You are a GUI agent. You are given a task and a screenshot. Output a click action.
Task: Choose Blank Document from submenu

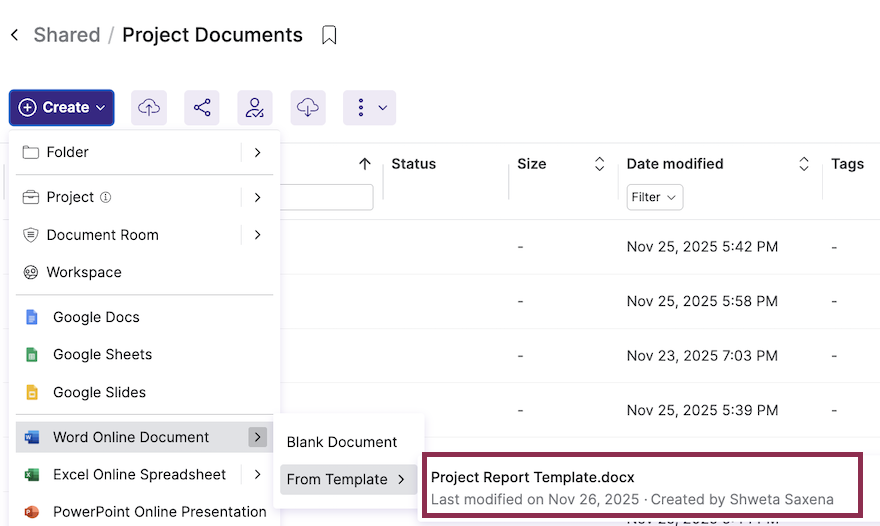(x=349, y=442)
